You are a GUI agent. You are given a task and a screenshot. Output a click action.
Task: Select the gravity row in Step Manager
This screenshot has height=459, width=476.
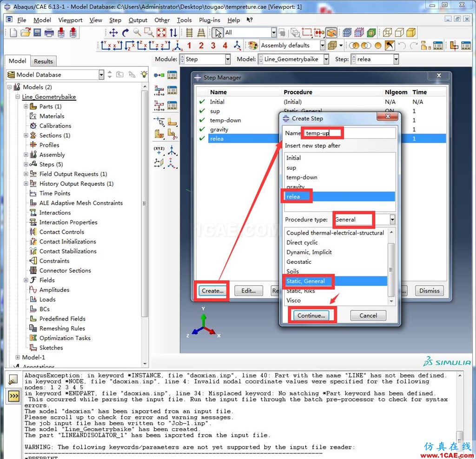322,130
